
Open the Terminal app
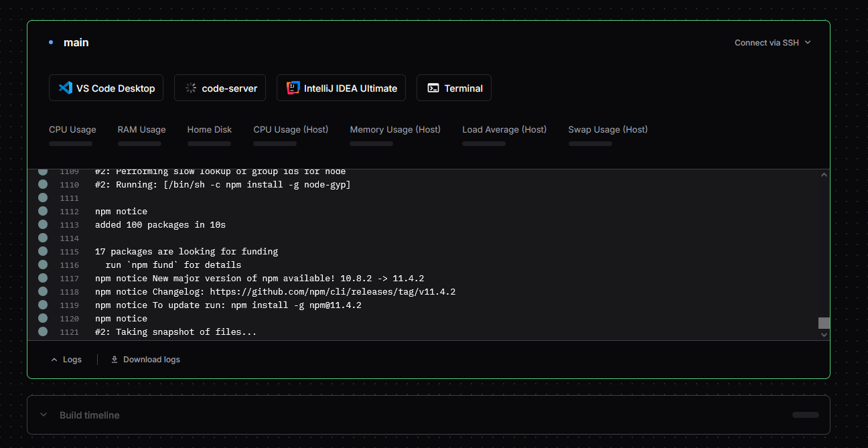[454, 88]
